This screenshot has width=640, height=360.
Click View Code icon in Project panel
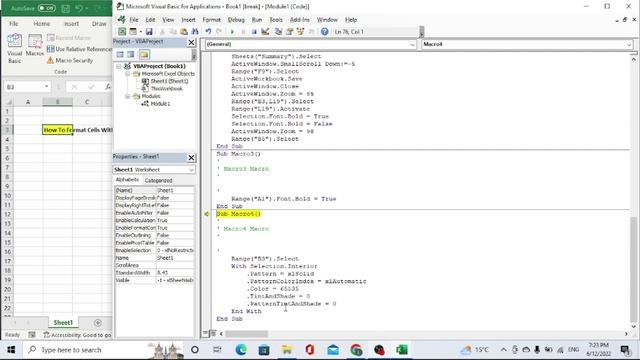pos(120,54)
